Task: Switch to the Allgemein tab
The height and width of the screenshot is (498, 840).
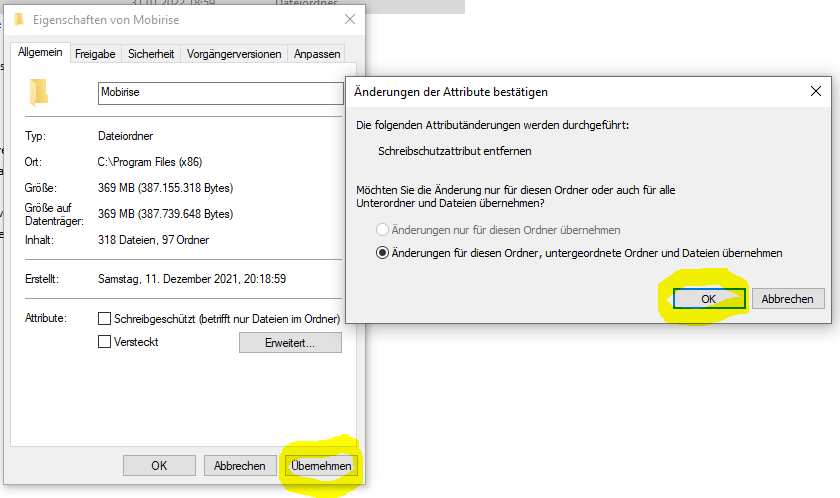Action: tap(40, 52)
